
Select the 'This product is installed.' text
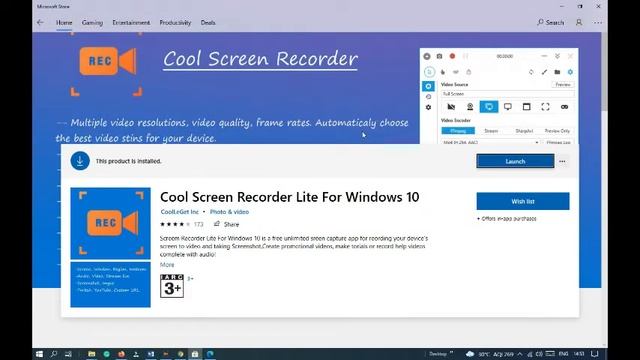tap(128, 161)
